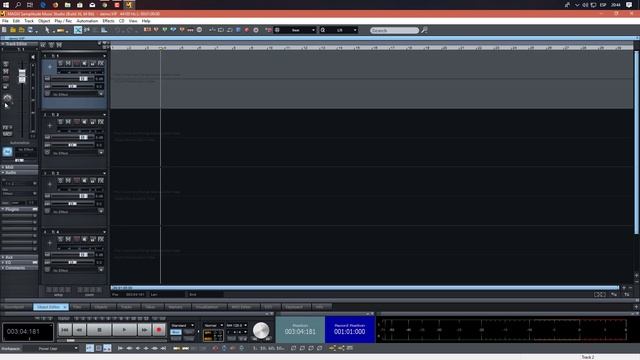Open the Help menu
Viewport: 640px width, 360px height.
click(x=146, y=21)
